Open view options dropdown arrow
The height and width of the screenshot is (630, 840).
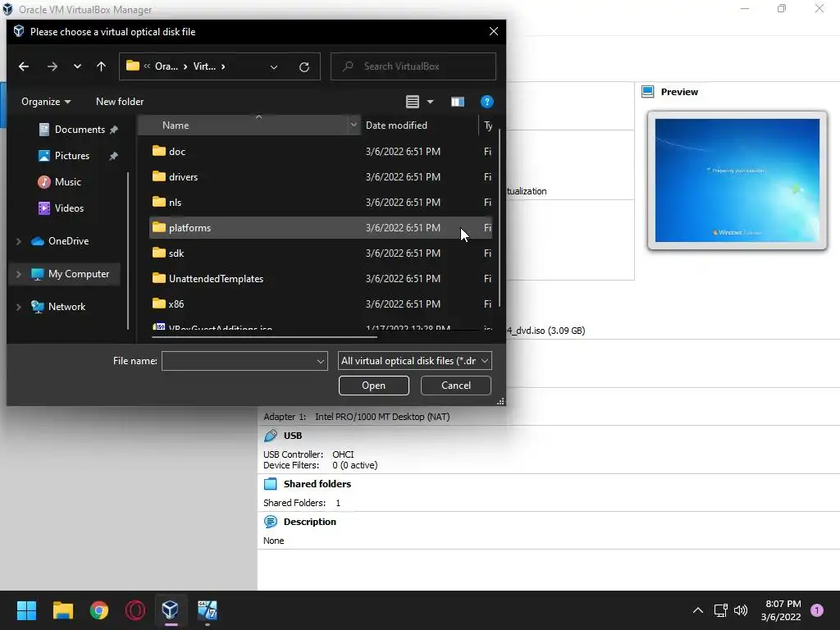pos(430,101)
